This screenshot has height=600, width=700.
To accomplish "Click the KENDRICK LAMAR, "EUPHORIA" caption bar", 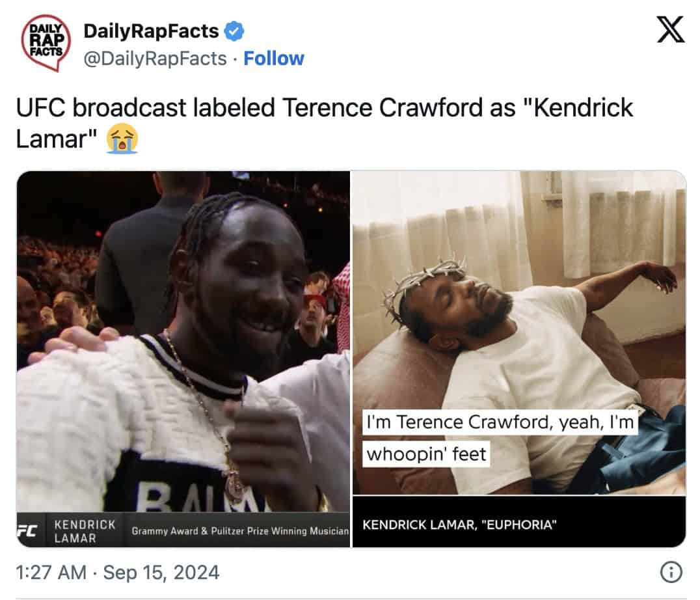I will click(519, 521).
